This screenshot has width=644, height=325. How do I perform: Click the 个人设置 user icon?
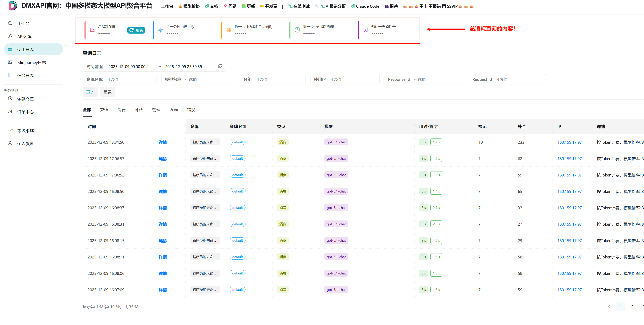click(x=10, y=143)
